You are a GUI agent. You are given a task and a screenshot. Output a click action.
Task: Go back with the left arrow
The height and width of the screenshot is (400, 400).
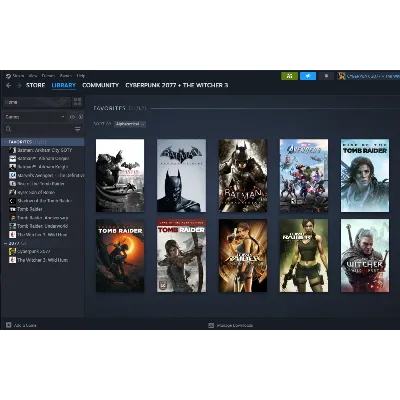[x=9, y=86]
